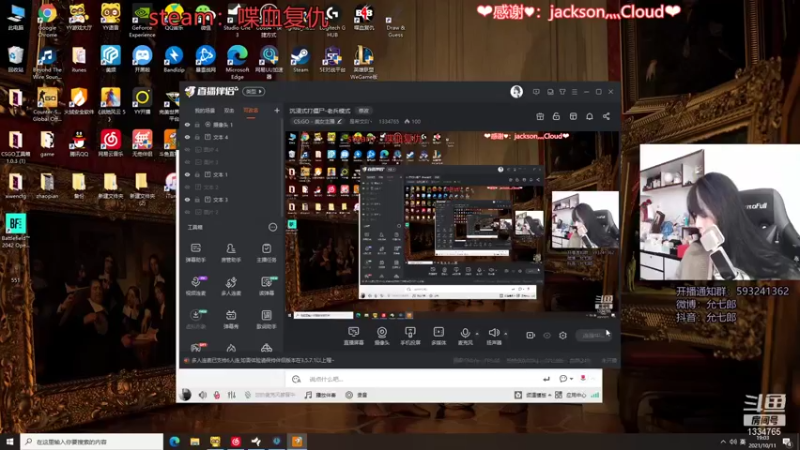800x450 pixels.
Task: Toggle the preview eye icon beside the settings gear
Action: click(x=547, y=335)
